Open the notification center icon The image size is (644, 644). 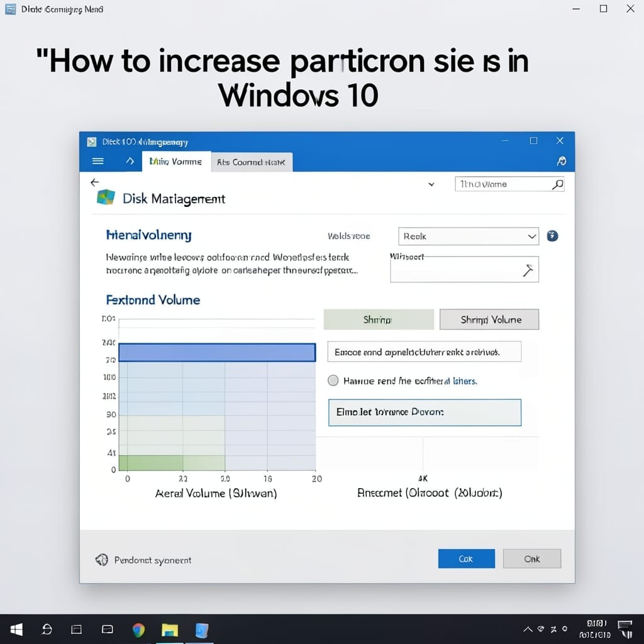[x=626, y=629]
